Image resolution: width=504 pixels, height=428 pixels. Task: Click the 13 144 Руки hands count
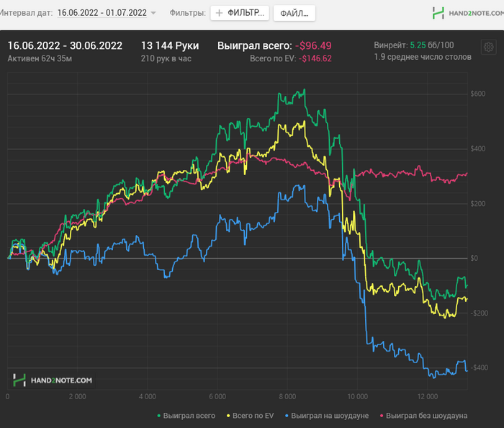coord(170,45)
